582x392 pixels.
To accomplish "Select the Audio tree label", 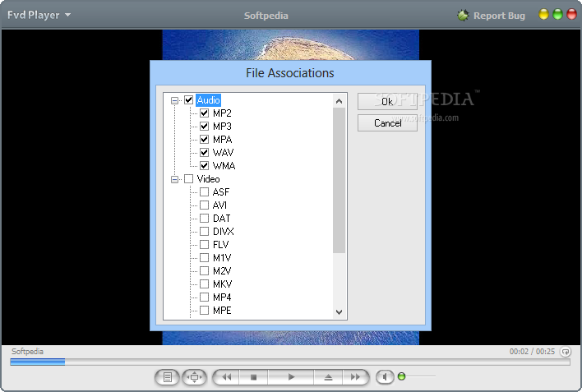I will click(x=208, y=100).
